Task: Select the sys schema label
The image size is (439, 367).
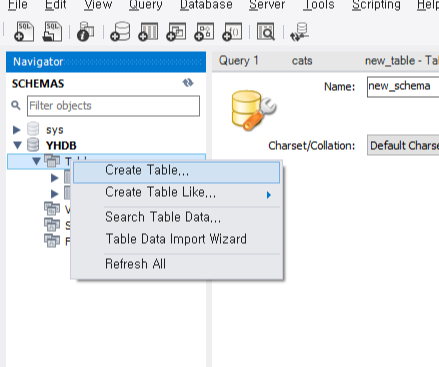Action: pyautogui.click(x=54, y=130)
